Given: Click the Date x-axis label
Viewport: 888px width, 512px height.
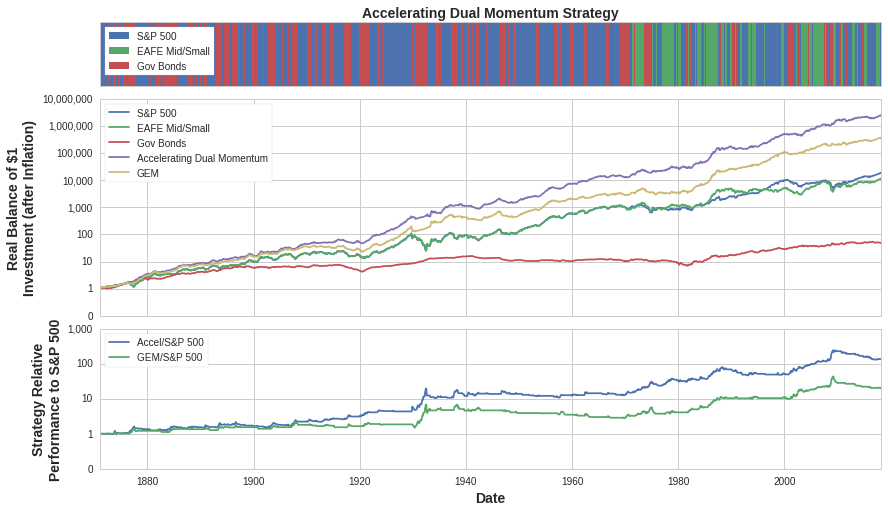Looking at the screenshot, I should pyautogui.click(x=490, y=498).
